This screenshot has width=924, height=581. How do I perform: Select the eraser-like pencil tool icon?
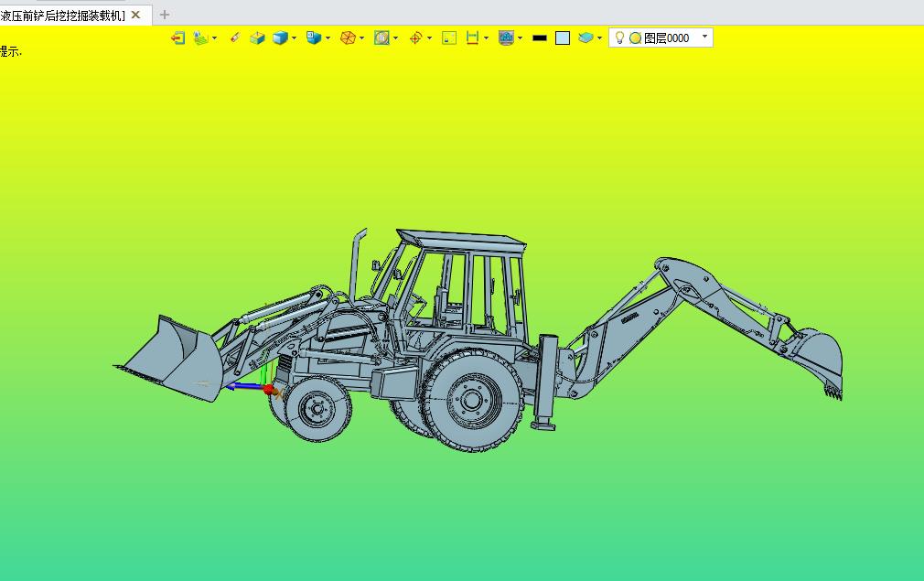(x=234, y=38)
